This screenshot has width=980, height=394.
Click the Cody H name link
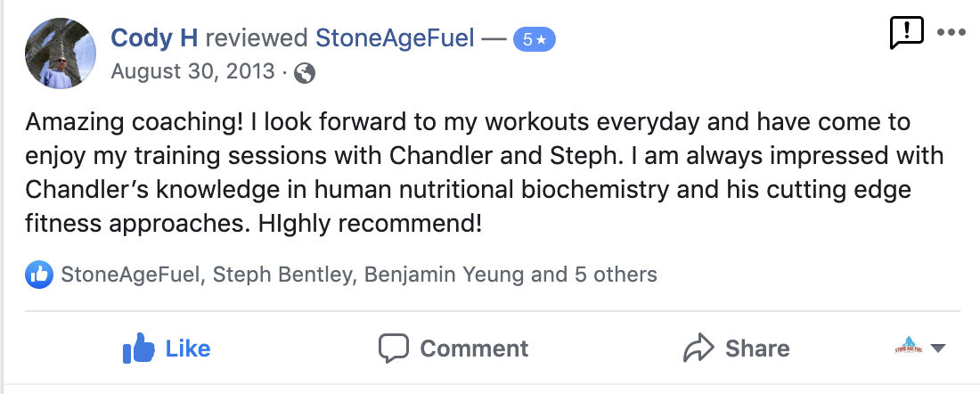(154, 37)
